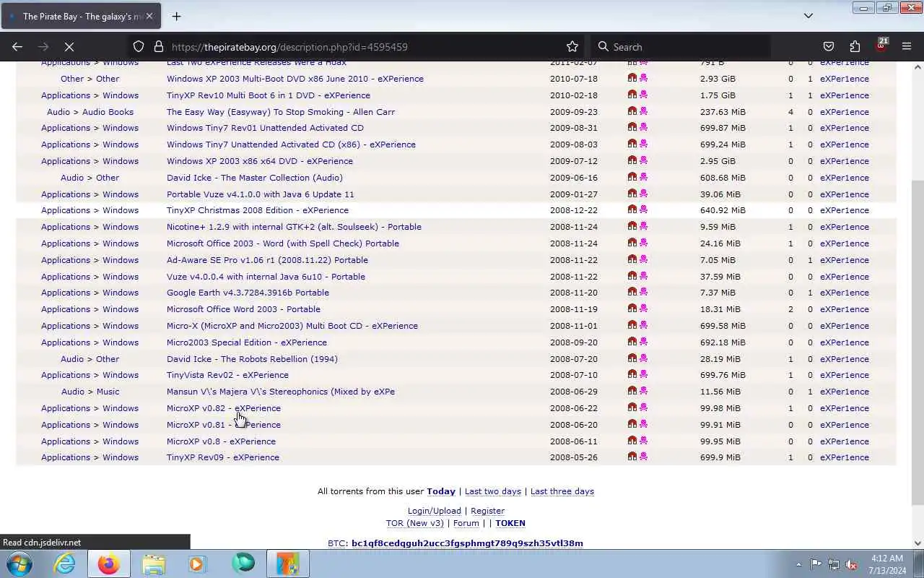Open the tracking protection shield icon
This screenshot has height=578, width=924.
click(139, 46)
